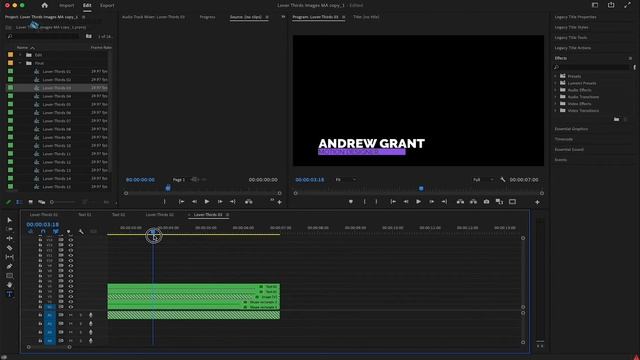The image size is (640, 360).
Task: Expand the Audio Effects folder
Action: (556, 90)
